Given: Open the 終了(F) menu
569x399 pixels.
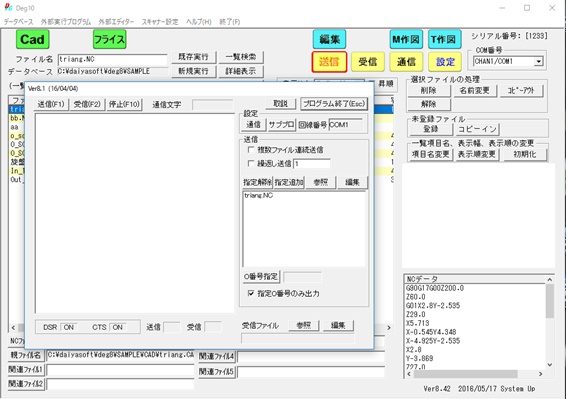Looking at the screenshot, I should click(229, 22).
